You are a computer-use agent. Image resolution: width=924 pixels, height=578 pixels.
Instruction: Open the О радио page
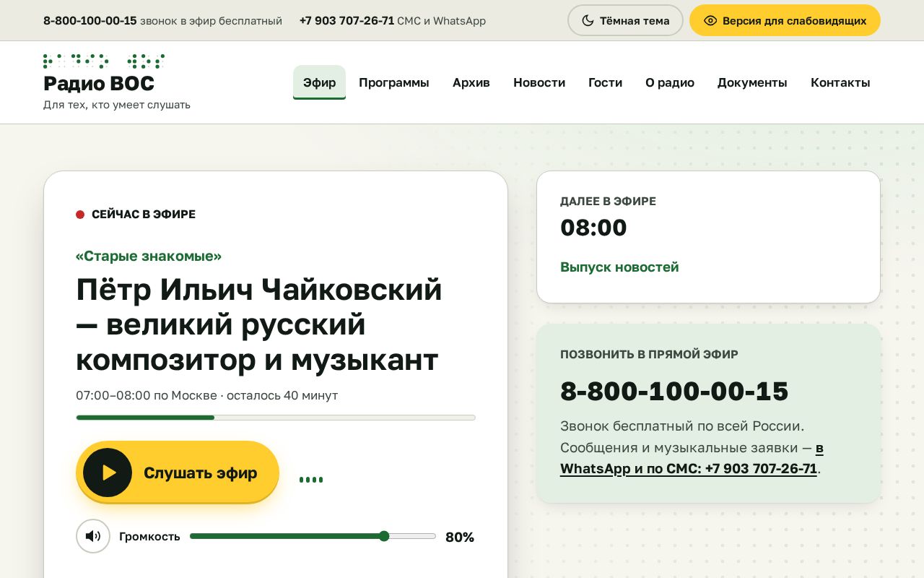point(670,82)
